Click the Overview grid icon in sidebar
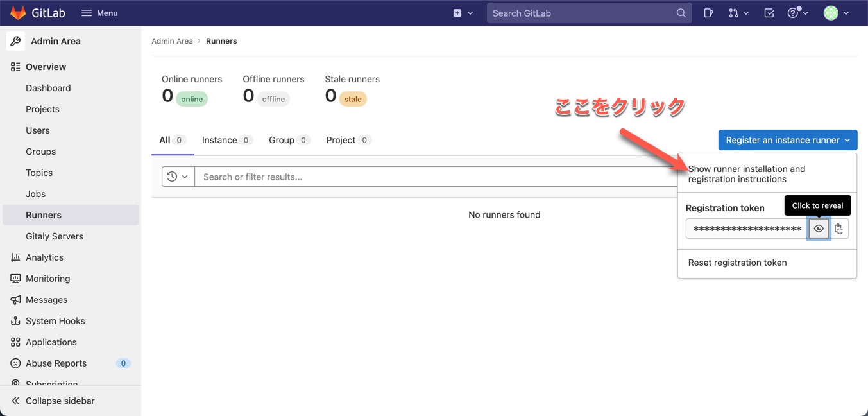Image resolution: width=868 pixels, height=416 pixels. 15,67
